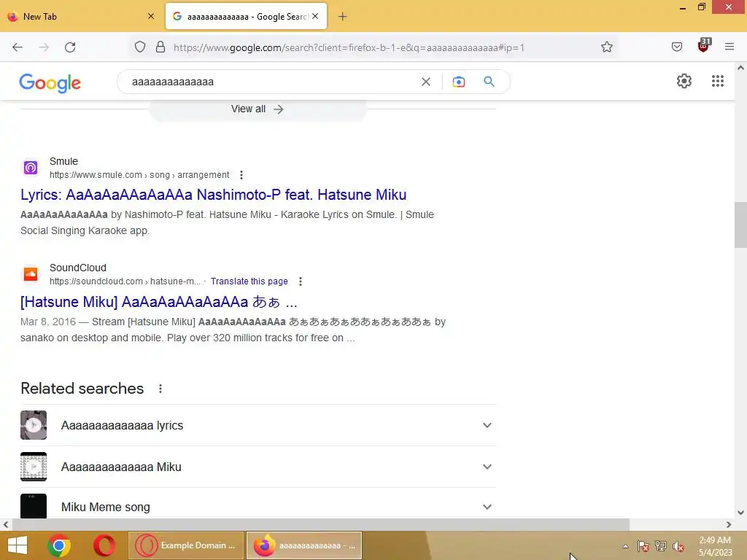This screenshot has width=747, height=560.
Task: Click the Related searches heading
Action: pos(82,389)
